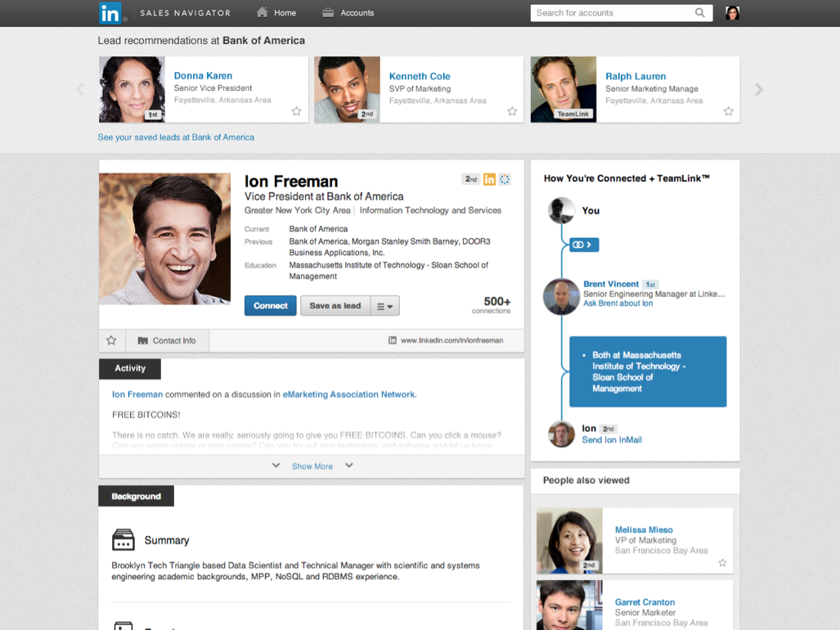This screenshot has height=630, width=840.
Task: Click the Contact Info card icon
Action: (142, 340)
